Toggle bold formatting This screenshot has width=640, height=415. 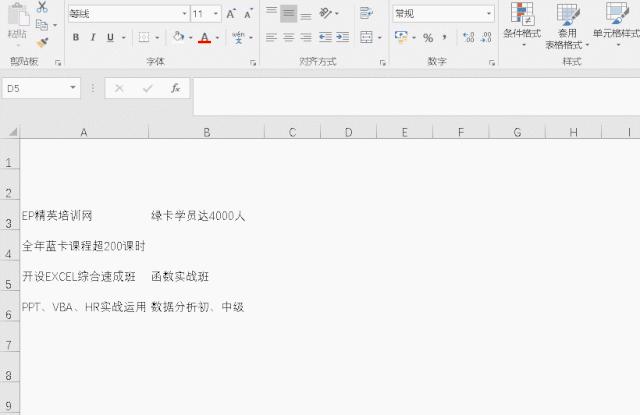76,38
